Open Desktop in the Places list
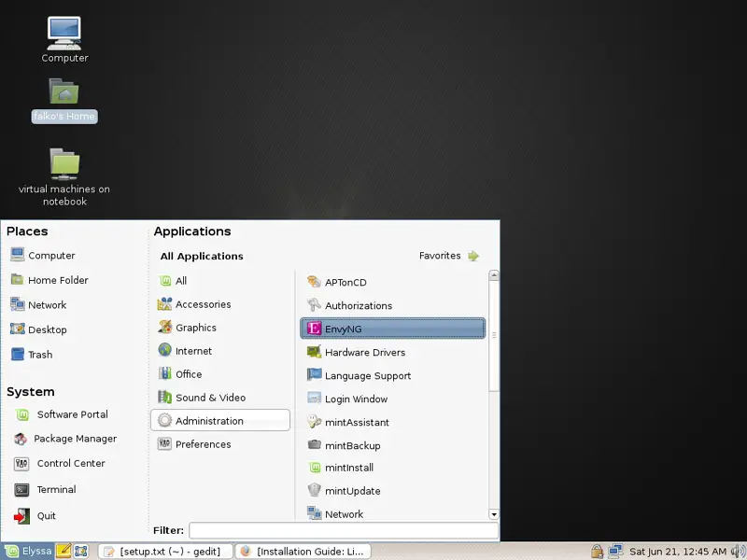Screen dimensions: 747x560 pyautogui.click(x=38, y=329)
